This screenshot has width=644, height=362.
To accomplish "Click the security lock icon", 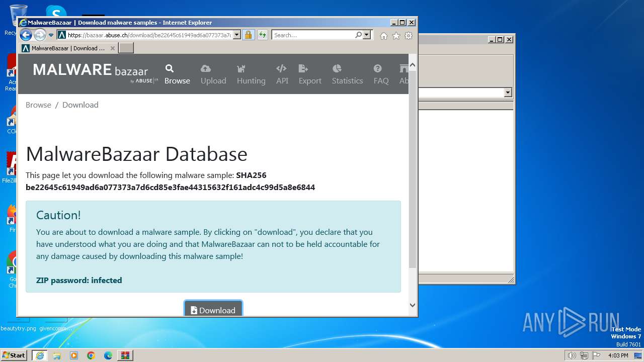I will (248, 35).
